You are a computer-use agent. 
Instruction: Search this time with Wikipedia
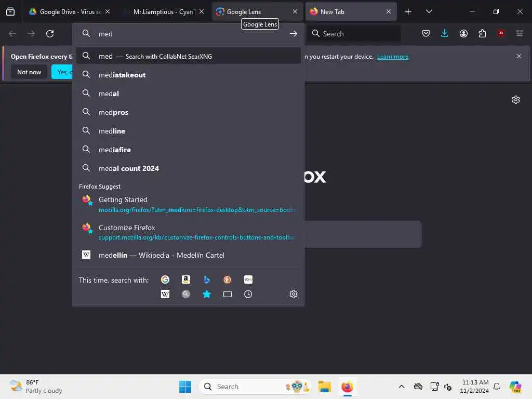pos(165,294)
